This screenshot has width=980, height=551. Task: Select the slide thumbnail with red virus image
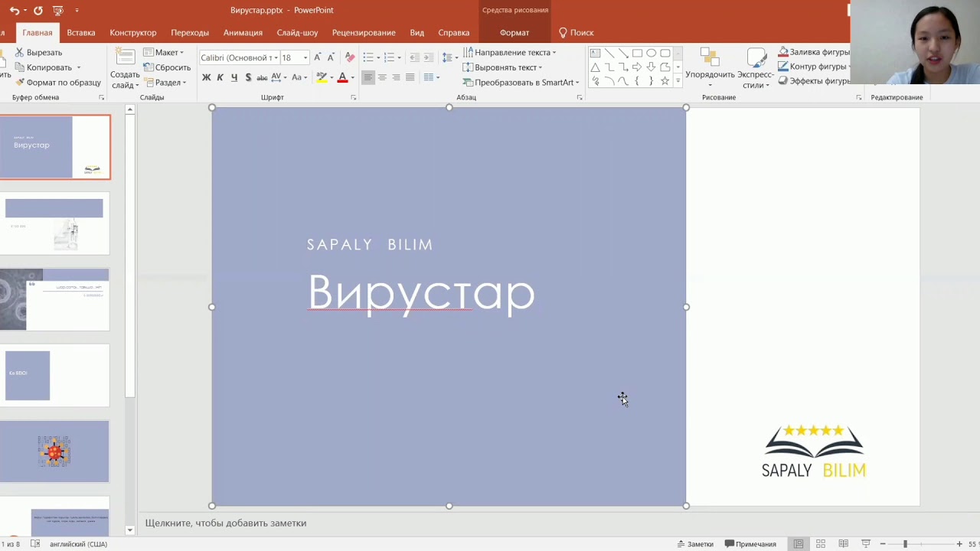click(x=54, y=452)
